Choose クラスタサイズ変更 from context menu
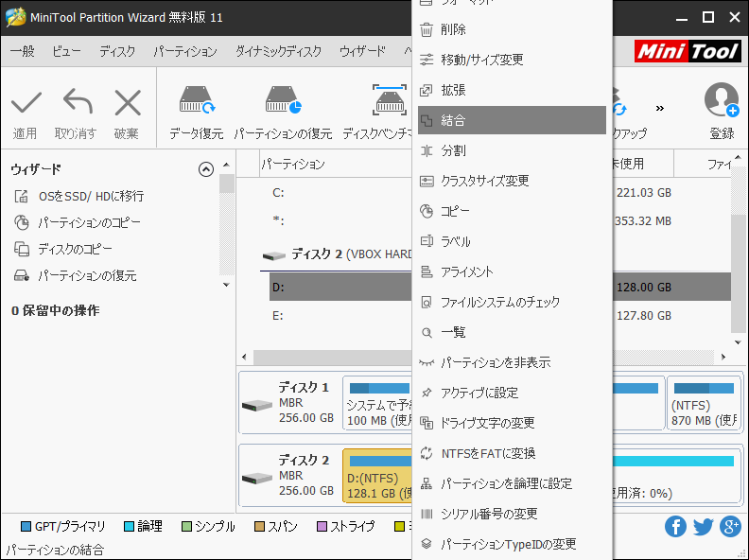Image resolution: width=749 pixels, height=560 pixels. pos(512,181)
